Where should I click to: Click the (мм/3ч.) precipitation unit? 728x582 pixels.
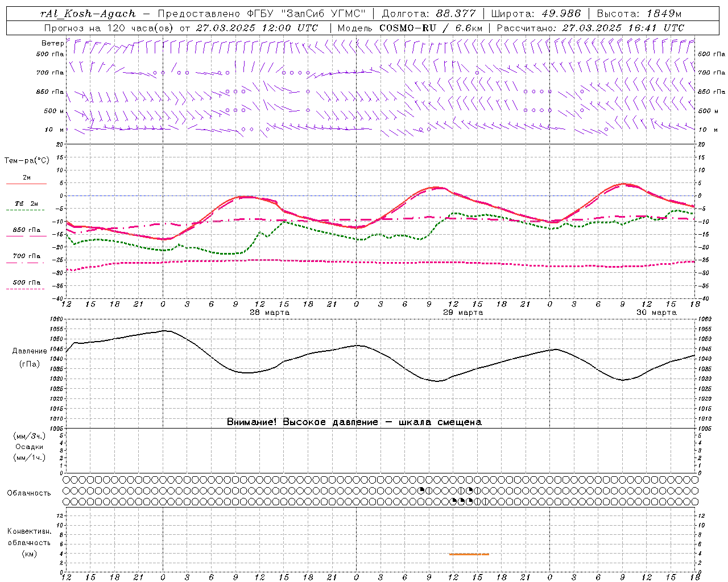(30, 436)
